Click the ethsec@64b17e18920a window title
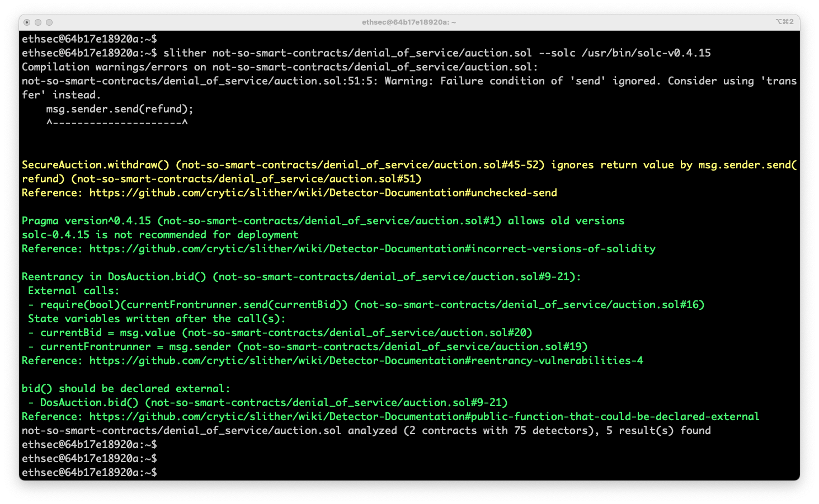The image size is (819, 504). tap(408, 22)
